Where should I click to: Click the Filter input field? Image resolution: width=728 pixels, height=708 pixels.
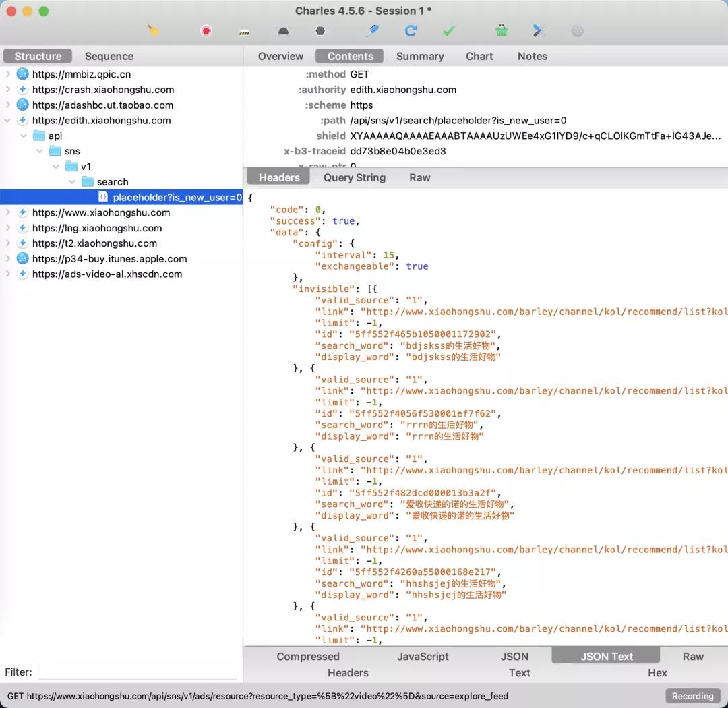pos(138,672)
